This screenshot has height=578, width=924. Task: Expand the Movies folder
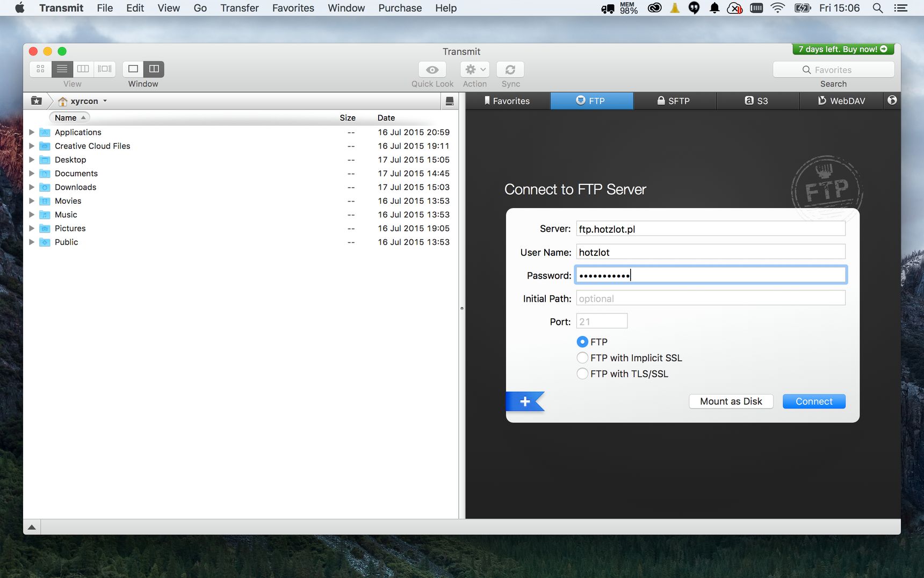[x=32, y=201]
